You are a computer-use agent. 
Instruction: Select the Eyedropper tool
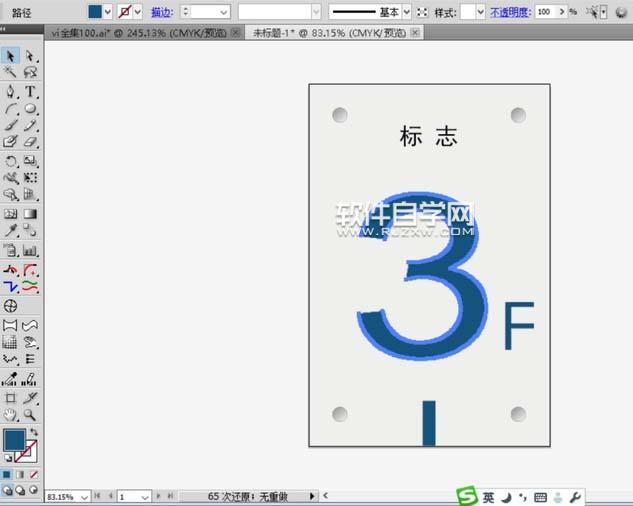tap(10, 231)
